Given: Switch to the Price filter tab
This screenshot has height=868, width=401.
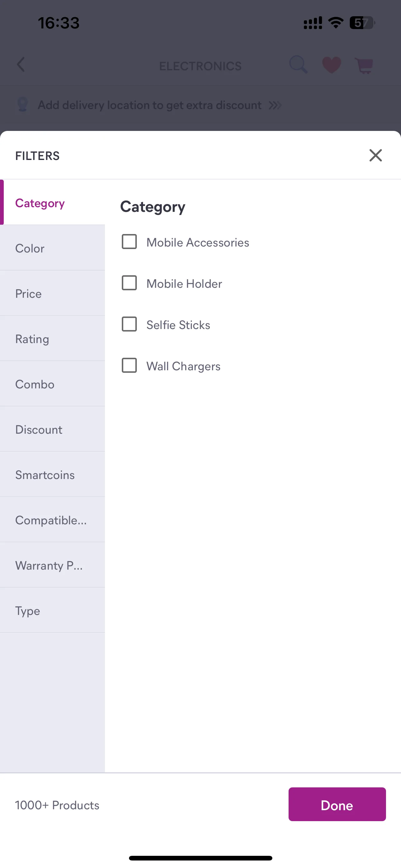Looking at the screenshot, I should [x=52, y=293].
